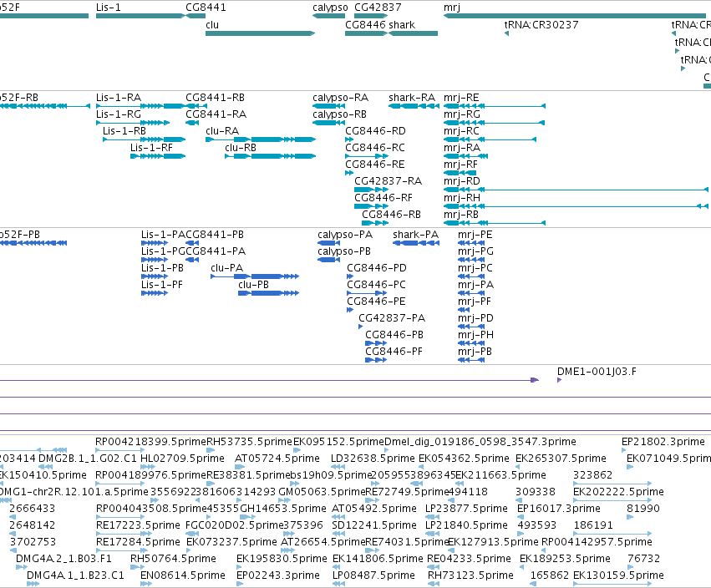Viewport: 711px width, 588px height.
Task: Click the calypso-RA transcript label
Action: (x=340, y=98)
